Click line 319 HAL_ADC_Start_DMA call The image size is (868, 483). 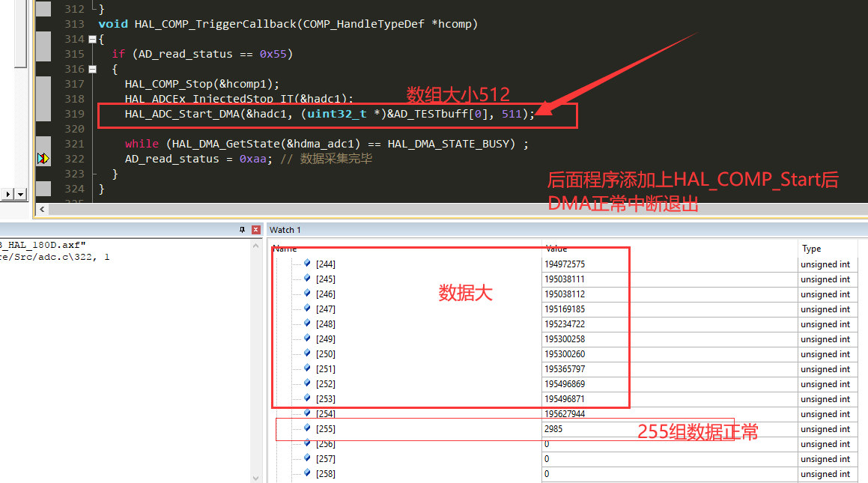(x=330, y=114)
